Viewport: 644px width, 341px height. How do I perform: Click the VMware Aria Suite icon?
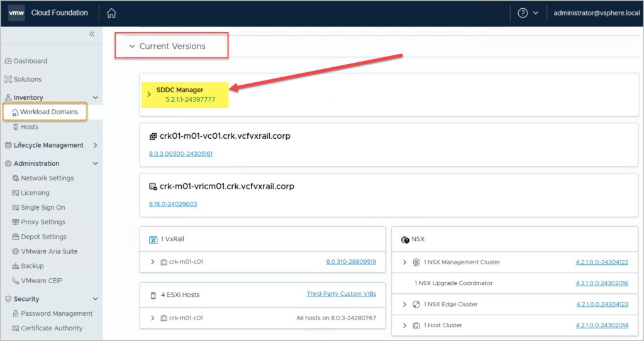point(16,252)
